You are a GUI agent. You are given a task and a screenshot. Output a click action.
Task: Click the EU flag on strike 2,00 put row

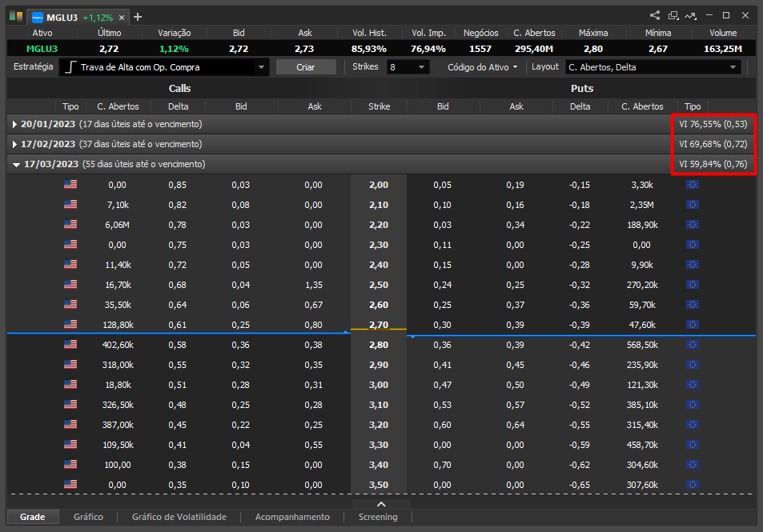click(x=693, y=184)
